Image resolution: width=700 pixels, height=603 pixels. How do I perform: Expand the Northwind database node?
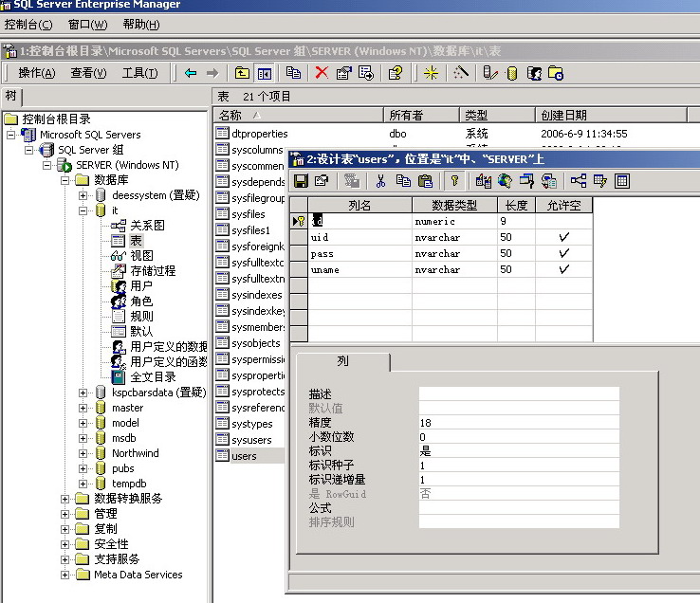pyautogui.click(x=83, y=453)
